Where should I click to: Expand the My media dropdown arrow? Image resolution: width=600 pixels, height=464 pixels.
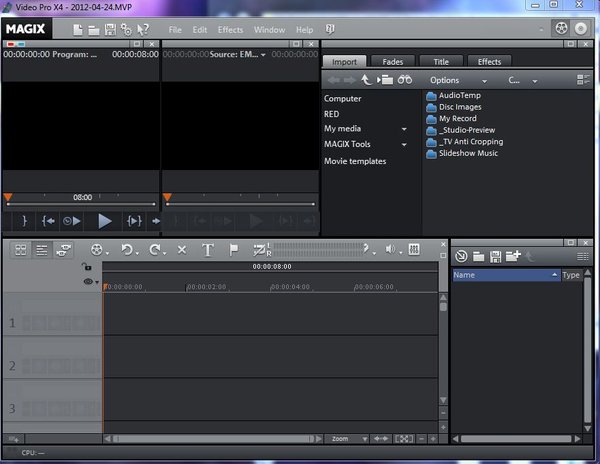coord(404,129)
